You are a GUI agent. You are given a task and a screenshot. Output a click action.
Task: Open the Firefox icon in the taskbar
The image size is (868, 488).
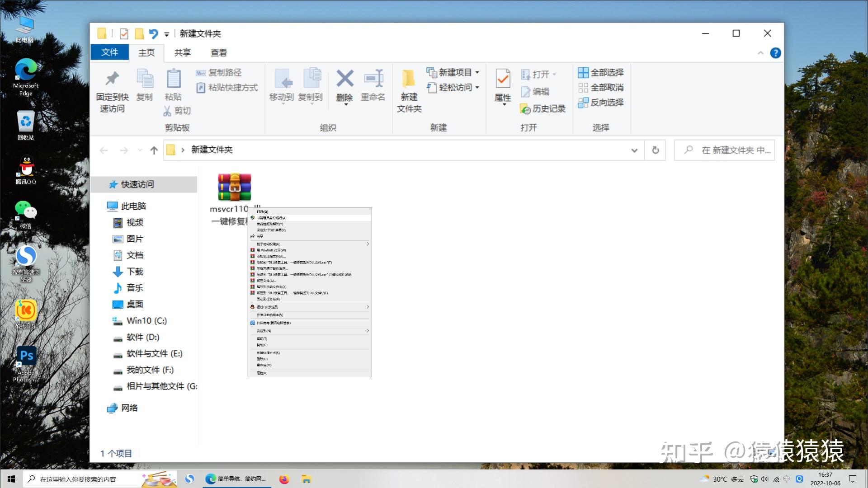click(x=284, y=479)
